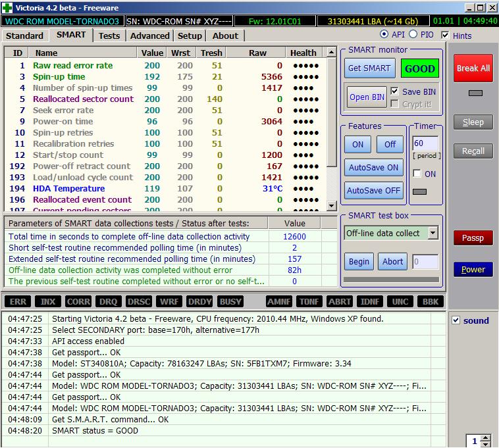The image size is (499, 448).
Task: Open the Off-line data collect dropdown
Action: tap(433, 233)
